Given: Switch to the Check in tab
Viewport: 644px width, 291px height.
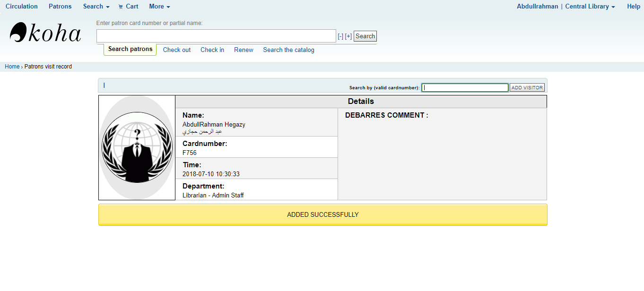Looking at the screenshot, I should click(x=212, y=50).
